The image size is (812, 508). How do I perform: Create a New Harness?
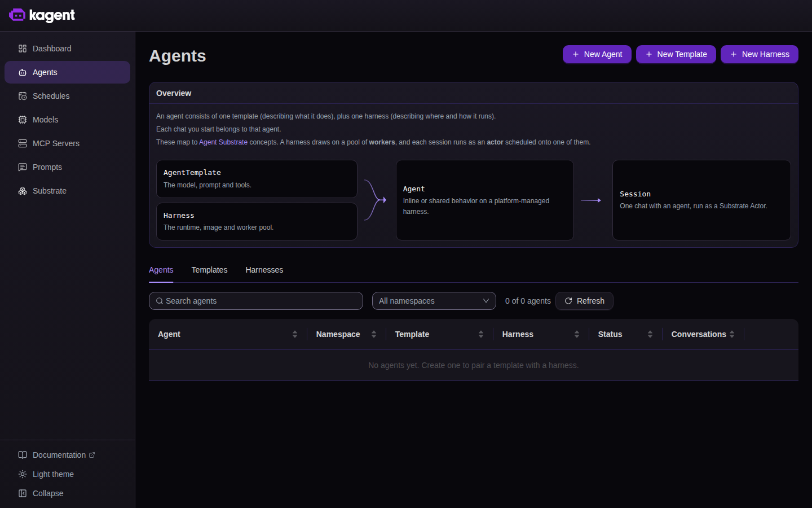pyautogui.click(x=760, y=54)
